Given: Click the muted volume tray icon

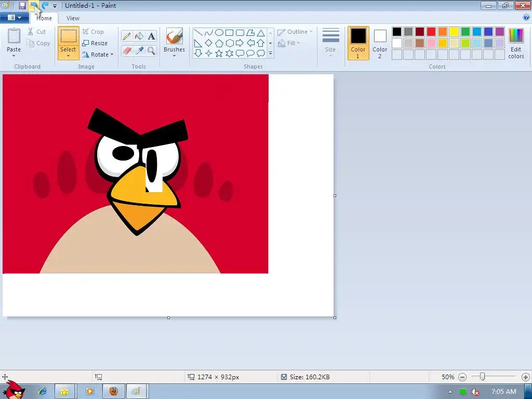Looking at the screenshot, I should 475,392.
